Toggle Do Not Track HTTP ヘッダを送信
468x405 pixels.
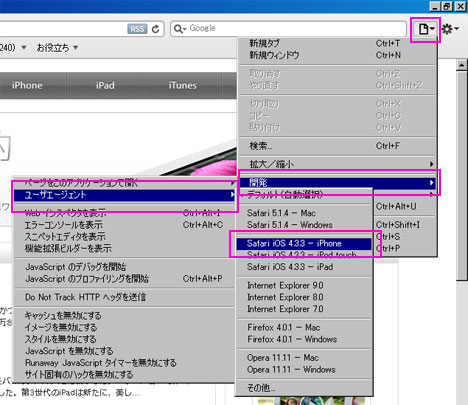point(125,297)
